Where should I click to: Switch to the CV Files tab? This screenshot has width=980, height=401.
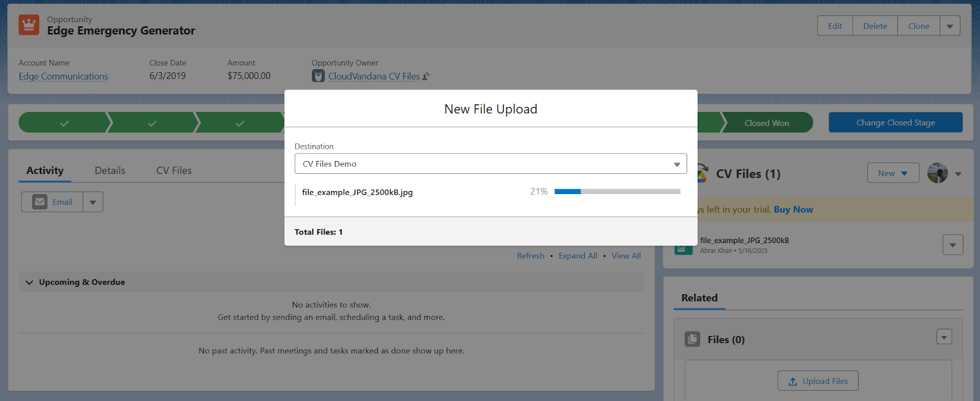[174, 170]
